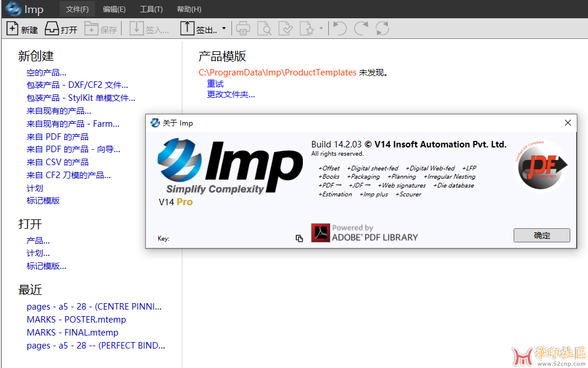The width and height of the screenshot is (588, 368).
Task: Click the Redo toolbar icon
Action: tap(361, 28)
